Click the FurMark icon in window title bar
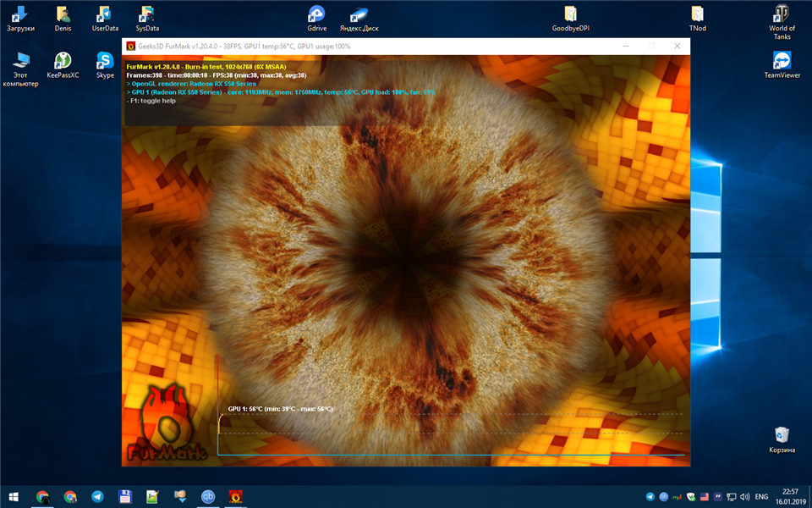 coord(130,46)
